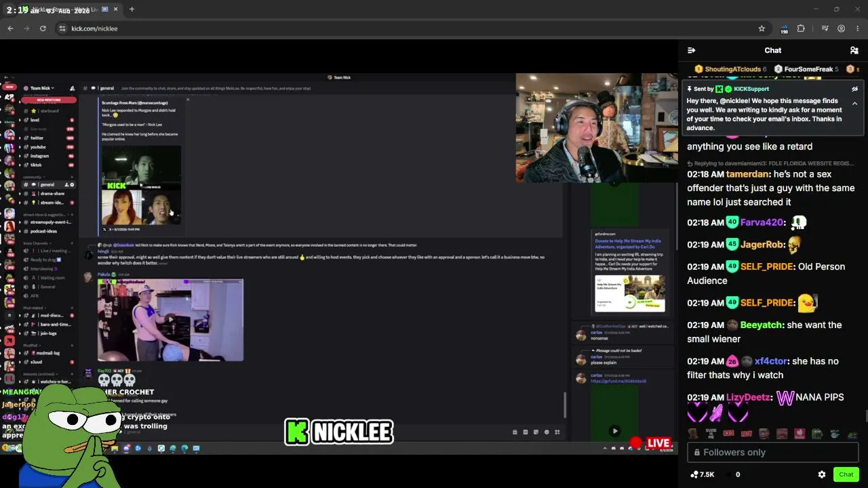Collapse the Mod related category
Screen dimensions: 868x488
point(33,308)
